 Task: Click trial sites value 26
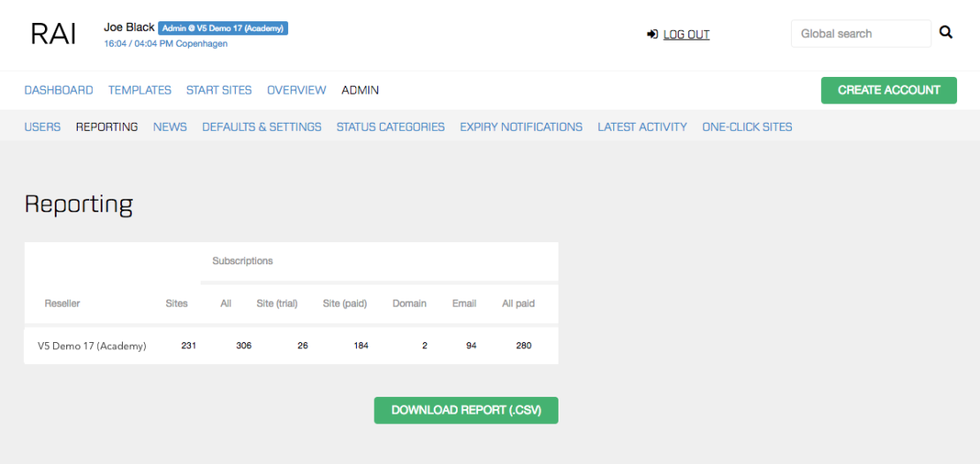(x=302, y=346)
